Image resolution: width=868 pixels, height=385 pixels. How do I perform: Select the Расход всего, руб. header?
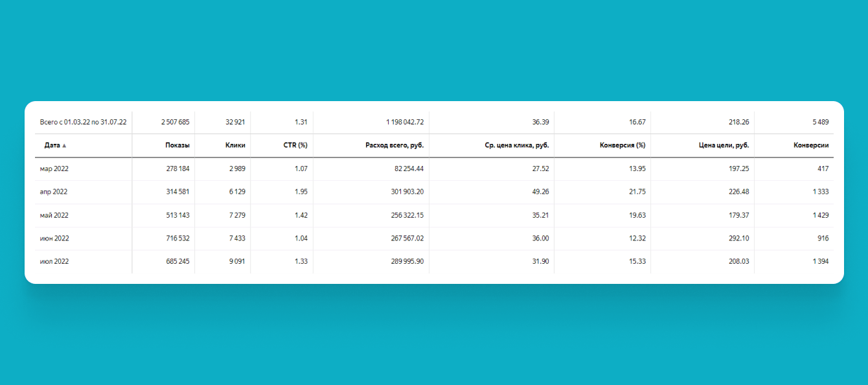pos(394,145)
